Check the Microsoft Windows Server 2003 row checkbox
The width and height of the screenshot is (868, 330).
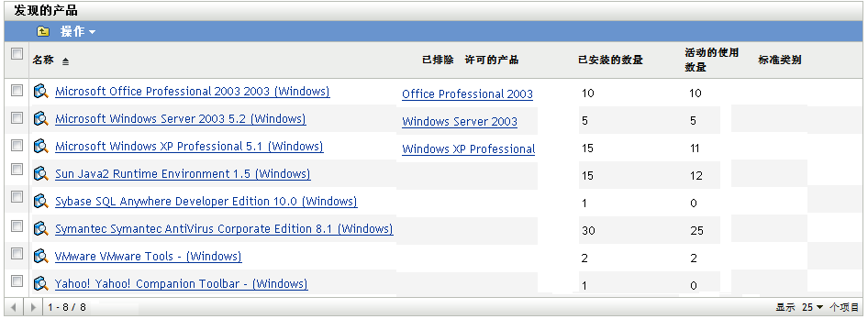coord(17,117)
